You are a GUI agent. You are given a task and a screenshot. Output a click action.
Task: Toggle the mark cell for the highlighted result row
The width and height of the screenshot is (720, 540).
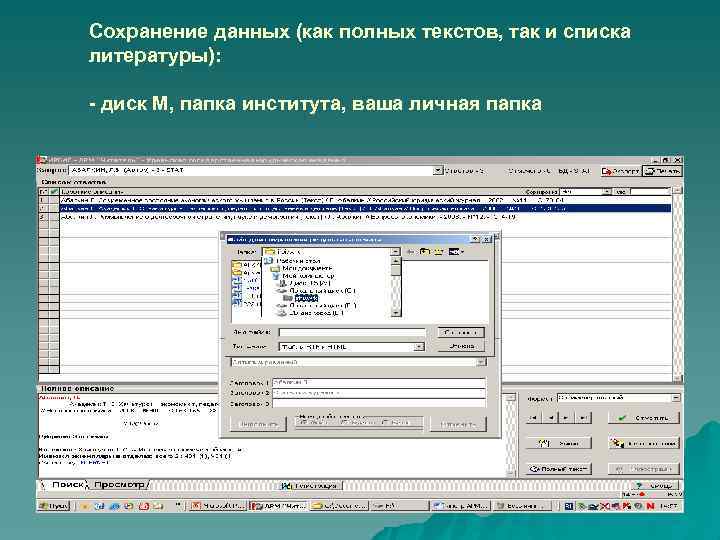tap(54, 208)
